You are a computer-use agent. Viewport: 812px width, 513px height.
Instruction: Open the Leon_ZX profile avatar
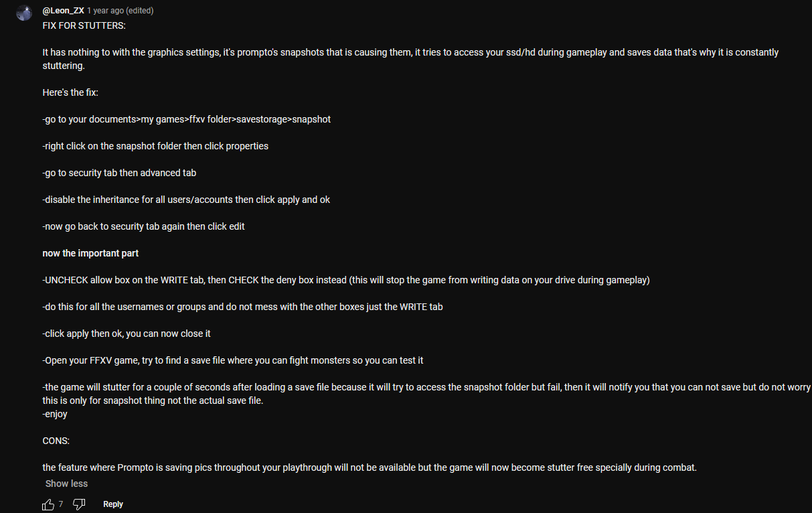click(24, 13)
